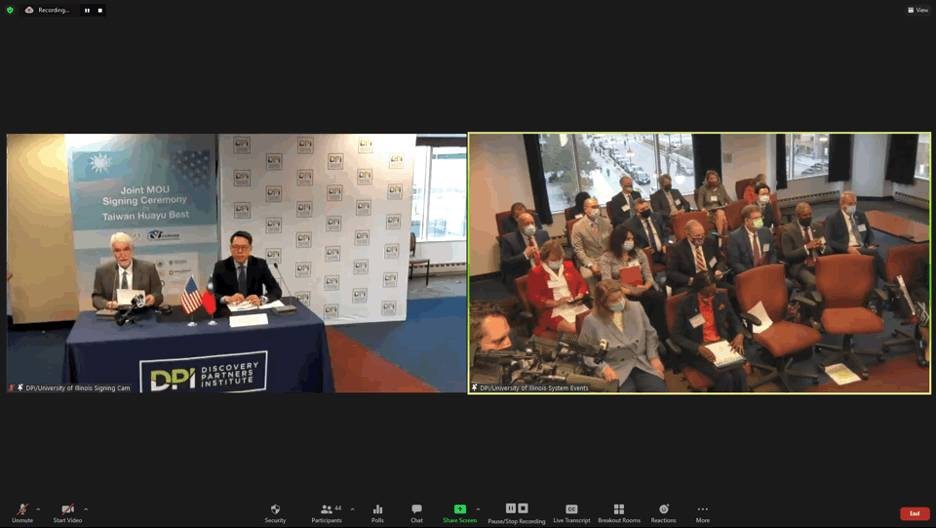
Task: Enable Live Transcript captions
Action: (572, 512)
